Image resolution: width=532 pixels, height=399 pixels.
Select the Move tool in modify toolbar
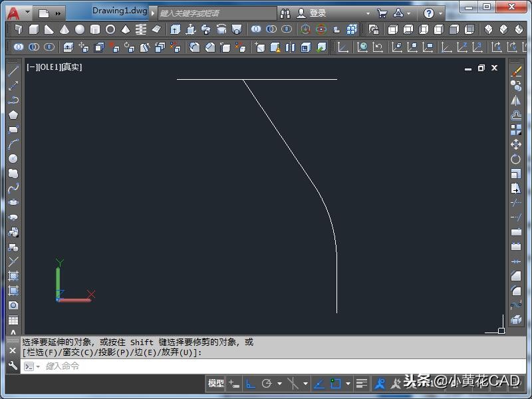pyautogui.click(x=516, y=144)
